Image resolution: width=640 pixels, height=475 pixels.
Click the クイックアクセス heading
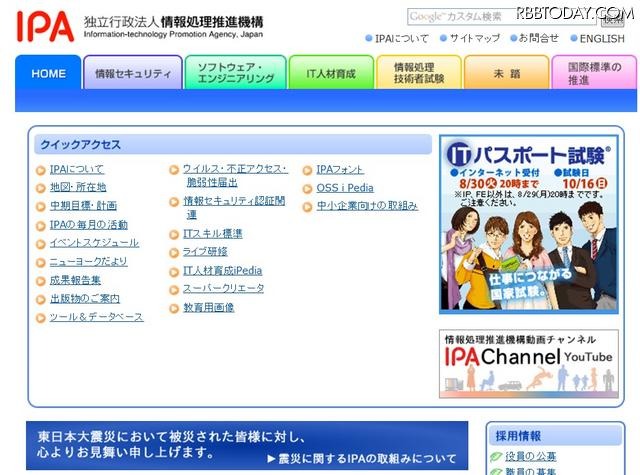pos(80,144)
